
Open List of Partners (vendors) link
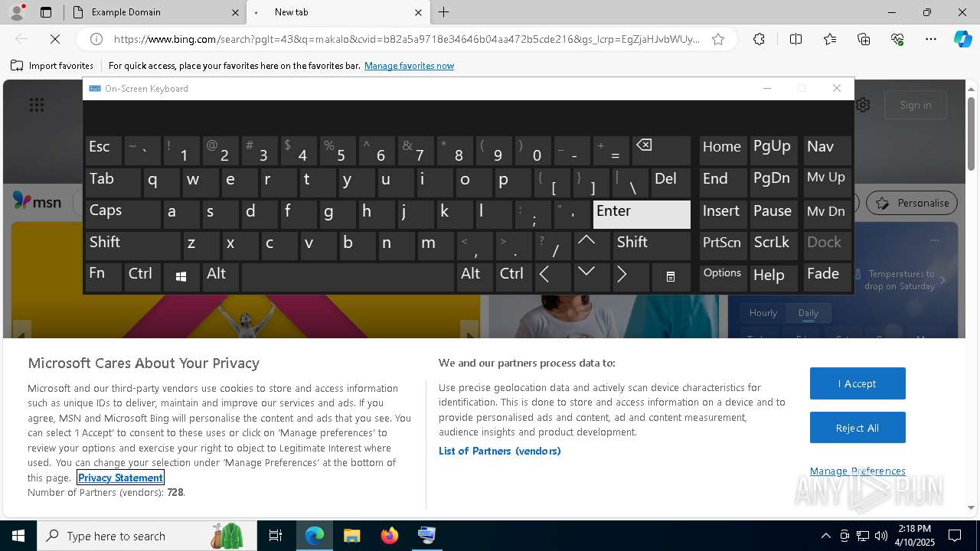[x=500, y=451]
